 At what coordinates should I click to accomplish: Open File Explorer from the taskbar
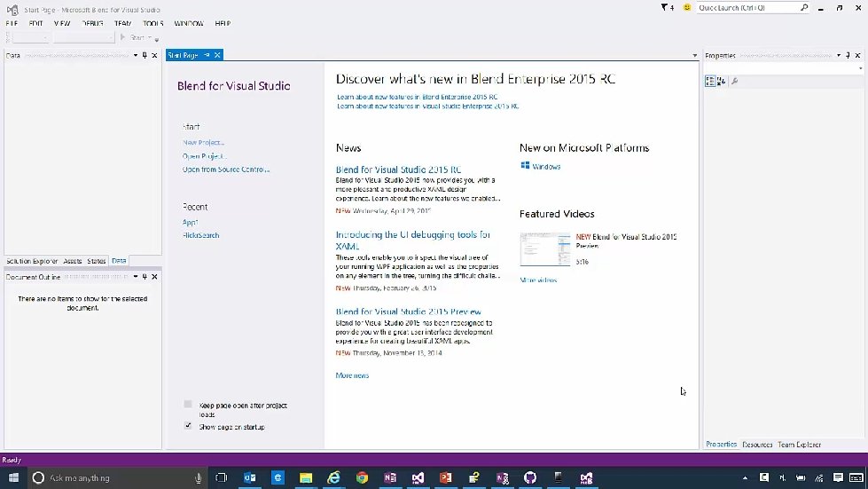pos(306,477)
